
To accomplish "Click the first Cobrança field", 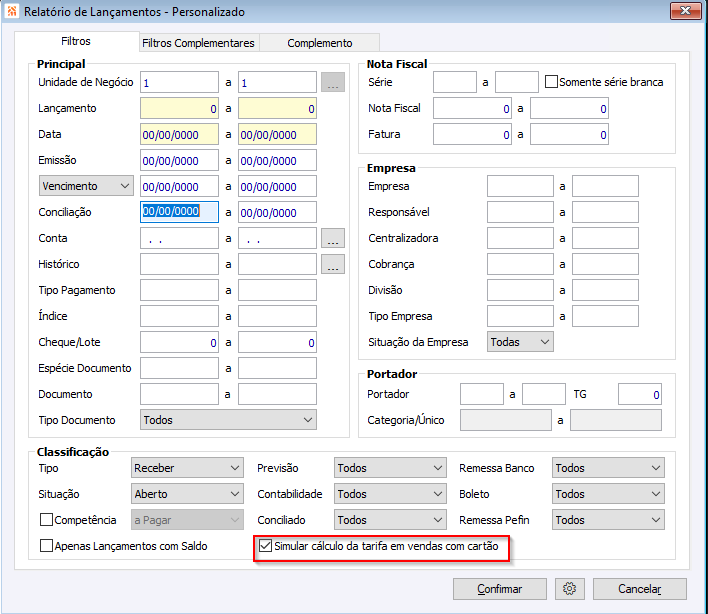I will [x=520, y=264].
